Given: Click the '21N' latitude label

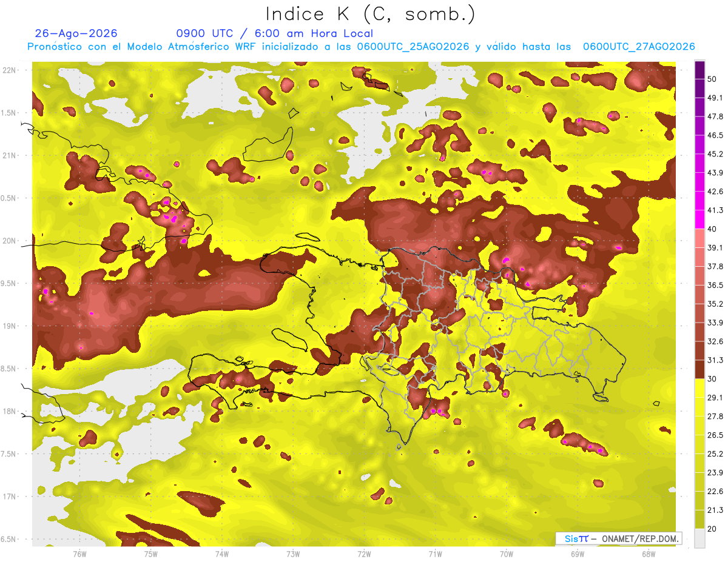Looking at the screenshot, I should click(8, 156).
